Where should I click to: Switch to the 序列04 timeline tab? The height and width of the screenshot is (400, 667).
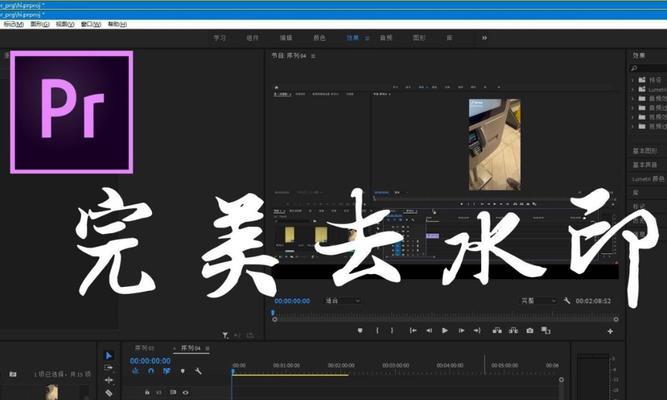191,348
